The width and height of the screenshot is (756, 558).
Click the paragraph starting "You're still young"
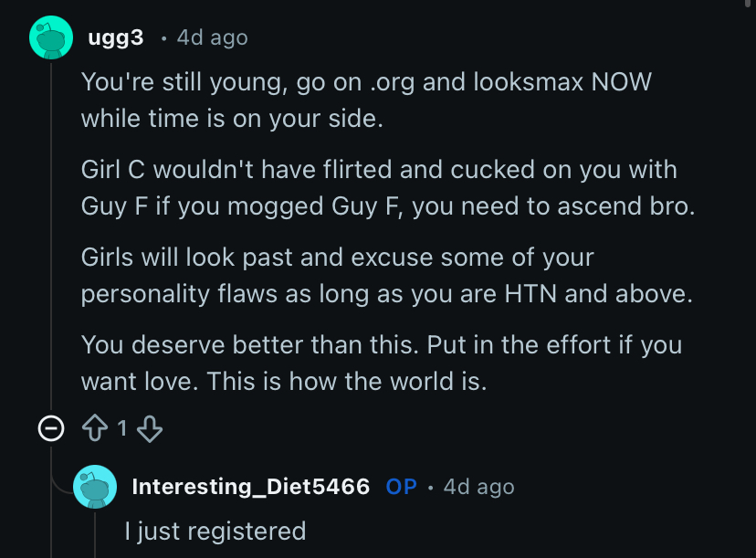(365, 100)
